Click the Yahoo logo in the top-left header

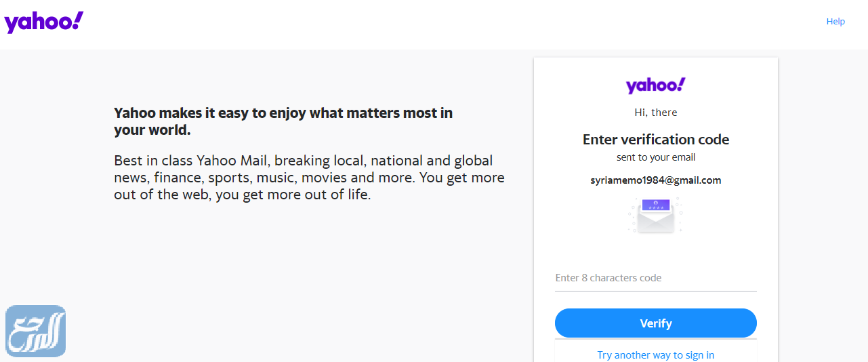coord(43,22)
